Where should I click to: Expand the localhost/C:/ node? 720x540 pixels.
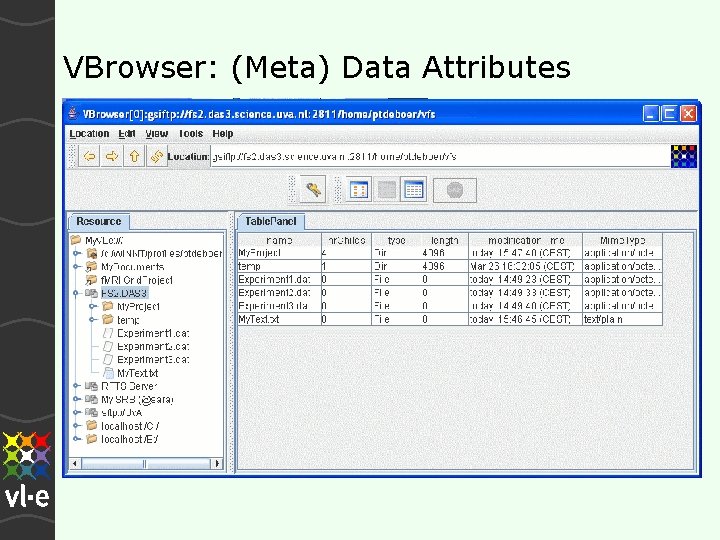[x=77, y=425]
